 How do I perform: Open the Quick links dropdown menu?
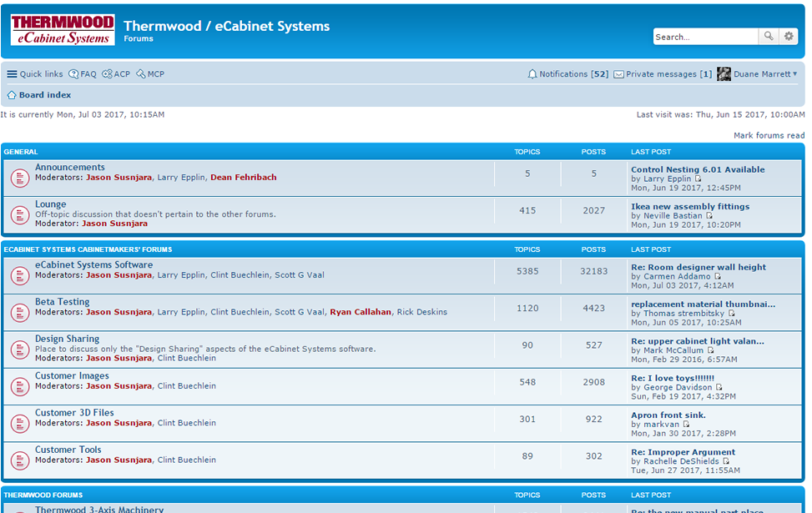click(35, 74)
